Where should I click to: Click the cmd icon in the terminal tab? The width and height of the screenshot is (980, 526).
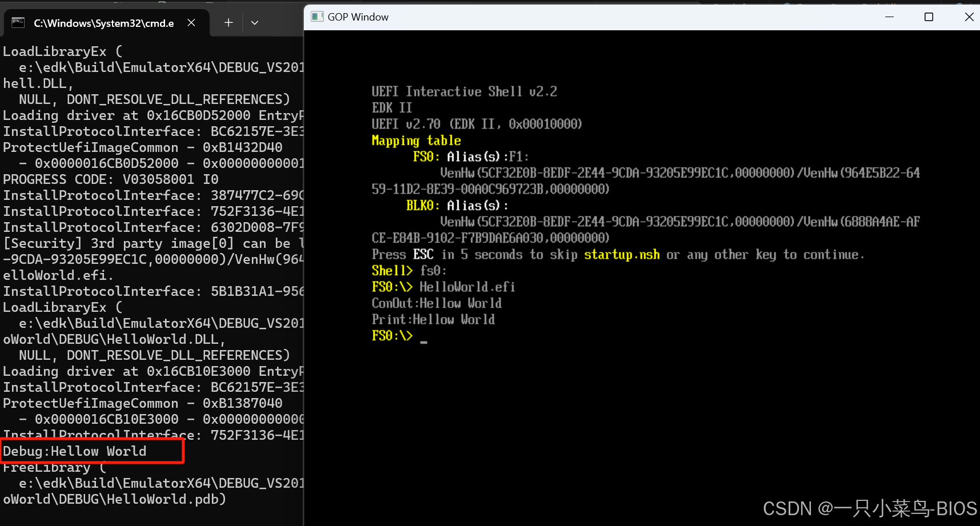(18, 23)
